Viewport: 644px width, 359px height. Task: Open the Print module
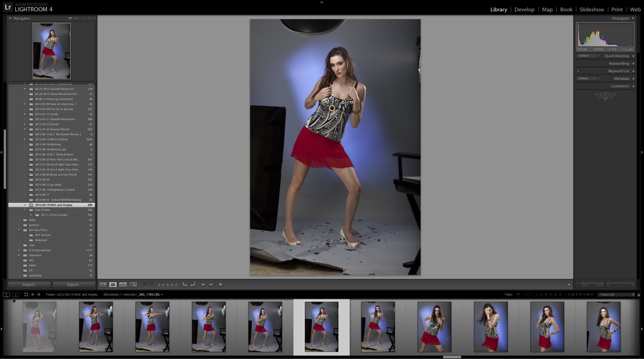click(x=617, y=9)
